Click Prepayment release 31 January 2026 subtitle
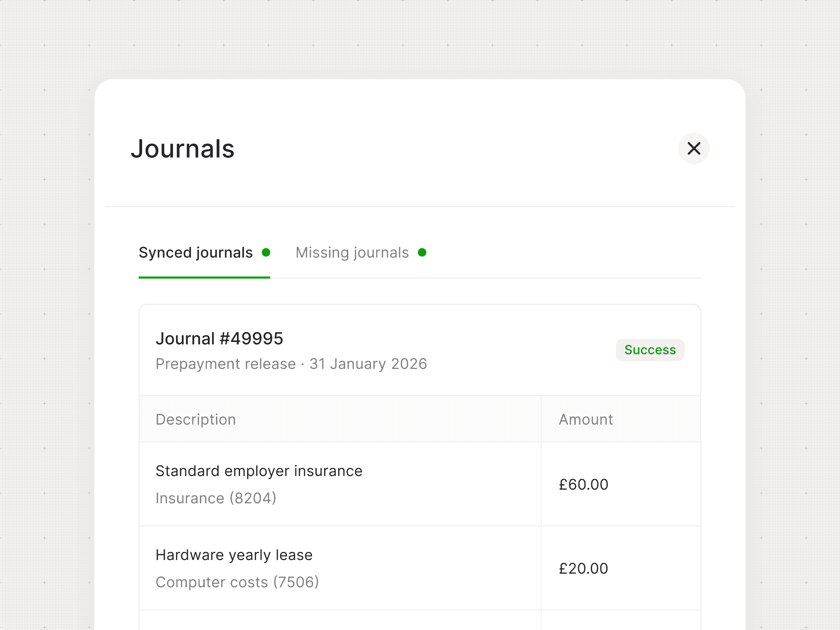The image size is (840, 630). tap(291, 364)
